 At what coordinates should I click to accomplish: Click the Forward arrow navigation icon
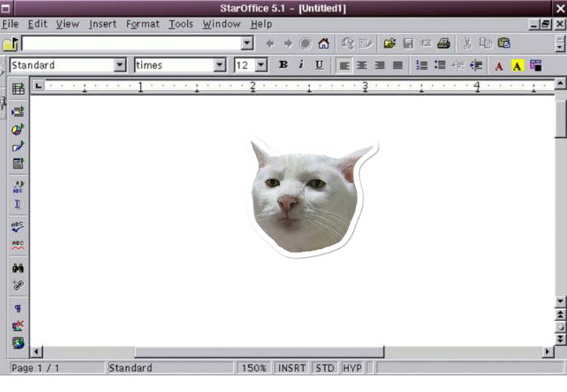pos(288,44)
